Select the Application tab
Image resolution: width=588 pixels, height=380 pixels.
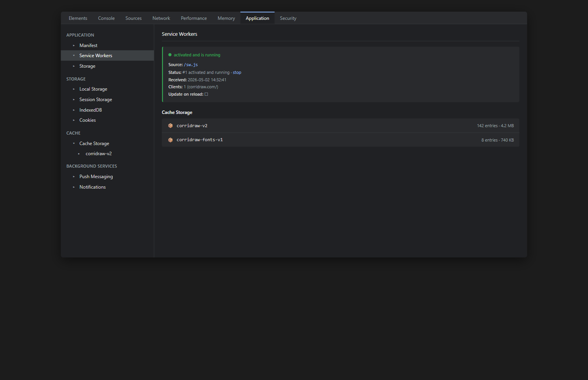tap(257, 18)
